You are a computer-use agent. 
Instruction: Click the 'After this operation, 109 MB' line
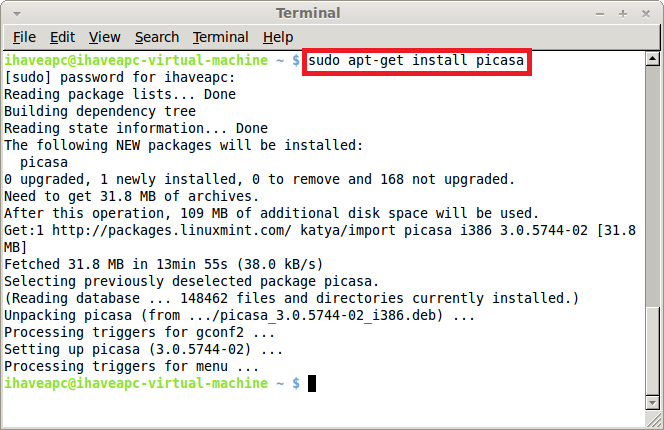click(271, 214)
